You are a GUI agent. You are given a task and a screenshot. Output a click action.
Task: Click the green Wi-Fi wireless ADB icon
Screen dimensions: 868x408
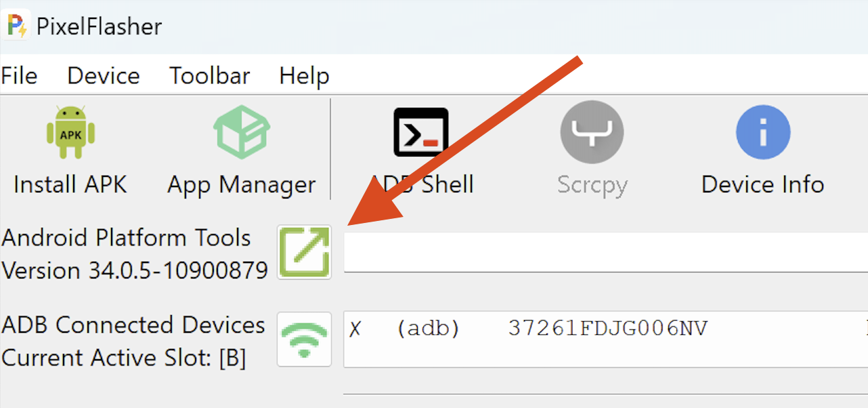(305, 339)
